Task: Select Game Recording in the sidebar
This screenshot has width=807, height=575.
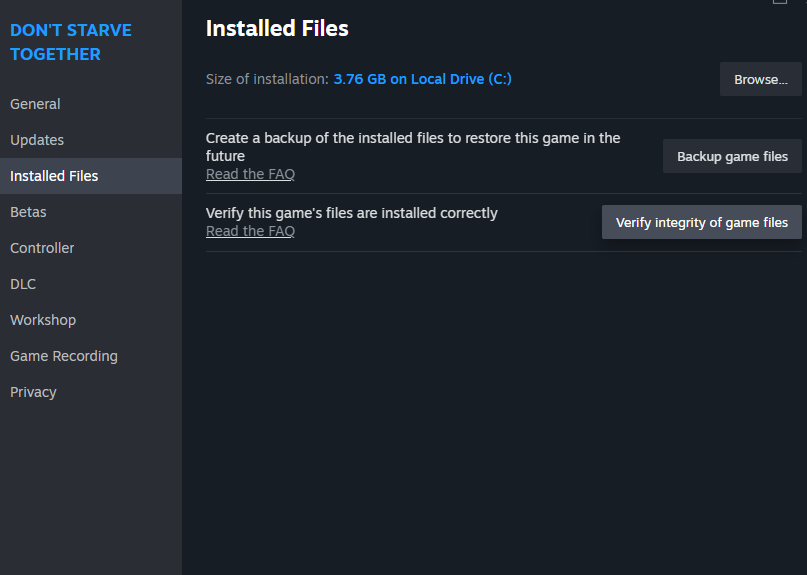Action: (x=64, y=356)
